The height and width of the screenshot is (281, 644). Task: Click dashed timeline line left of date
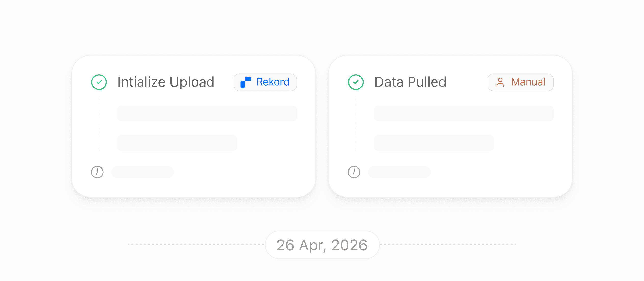pos(197,244)
